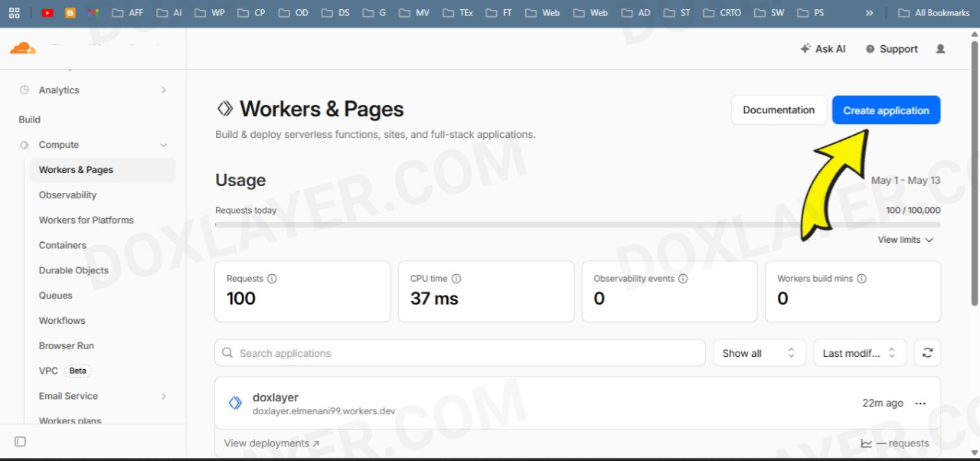The height and width of the screenshot is (461, 980).
Task: Go to Containers in sidebar
Action: click(63, 245)
